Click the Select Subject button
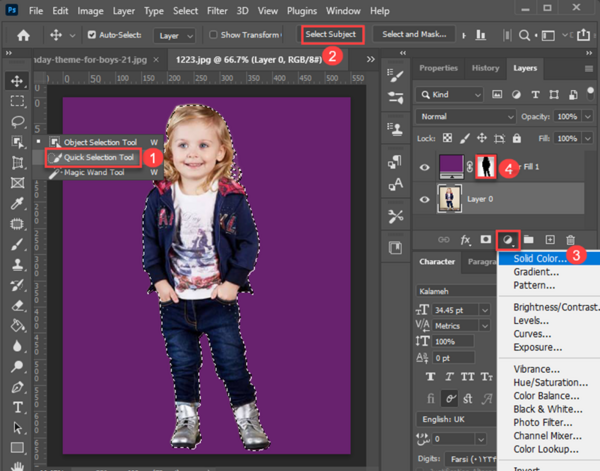The image size is (600, 471). (333, 34)
